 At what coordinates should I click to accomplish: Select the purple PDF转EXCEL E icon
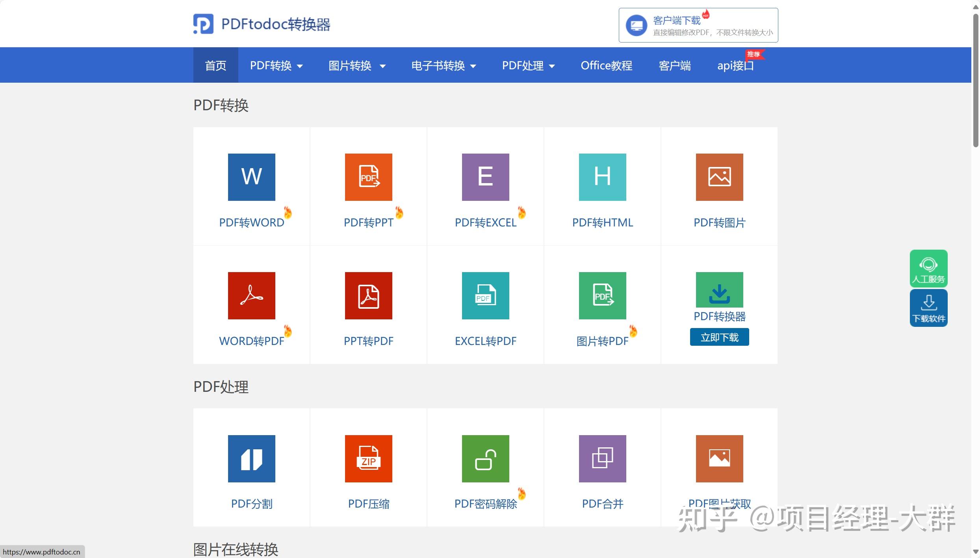pos(485,177)
